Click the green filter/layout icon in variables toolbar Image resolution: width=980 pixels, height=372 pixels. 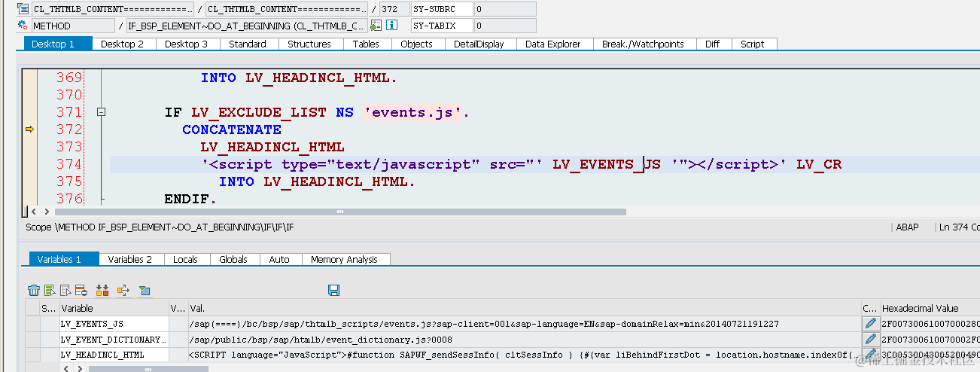(x=145, y=290)
